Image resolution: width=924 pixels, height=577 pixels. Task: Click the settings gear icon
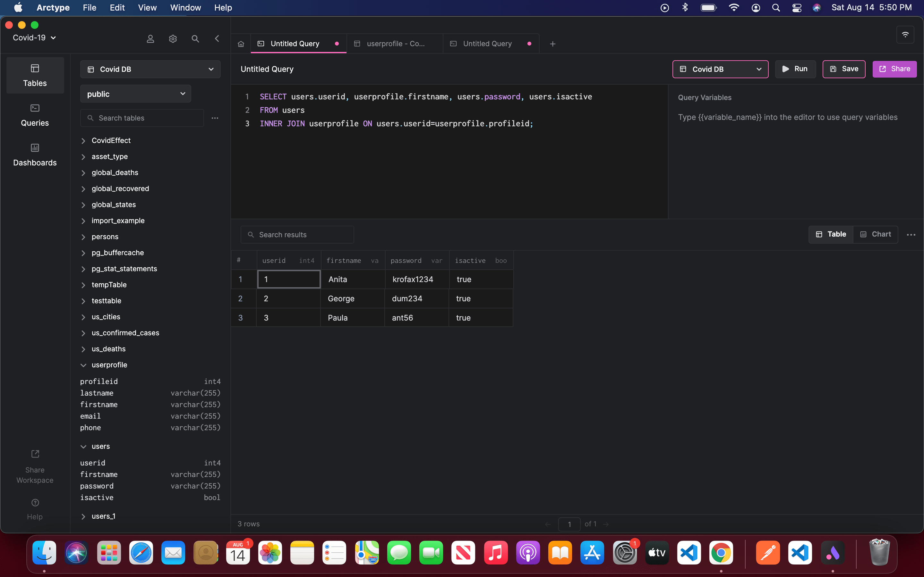(x=173, y=38)
